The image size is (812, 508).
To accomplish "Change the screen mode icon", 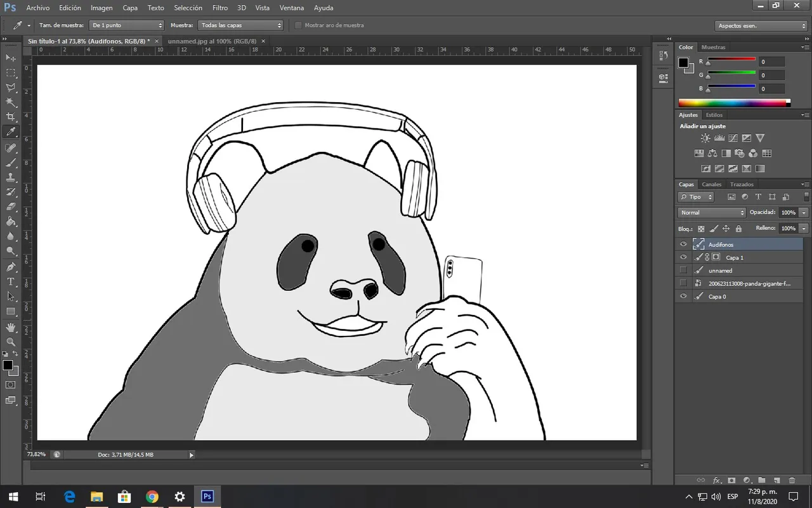I will coord(11,400).
